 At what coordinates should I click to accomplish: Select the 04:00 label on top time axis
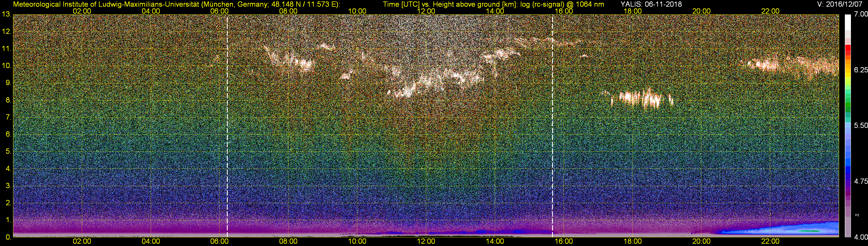151,11
